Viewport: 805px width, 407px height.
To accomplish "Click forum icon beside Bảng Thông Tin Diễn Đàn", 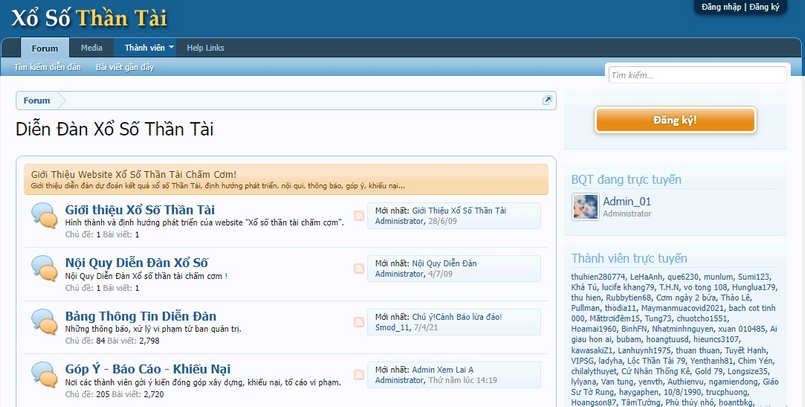I will [x=43, y=321].
